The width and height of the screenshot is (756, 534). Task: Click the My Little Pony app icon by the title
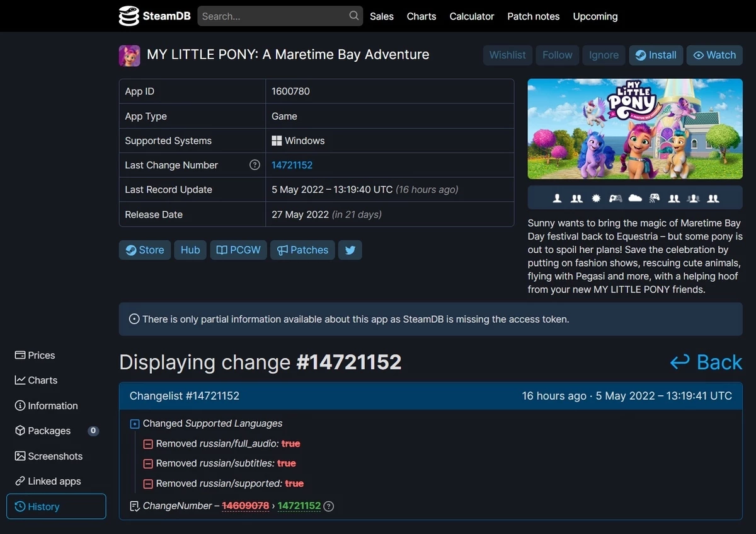tap(129, 55)
